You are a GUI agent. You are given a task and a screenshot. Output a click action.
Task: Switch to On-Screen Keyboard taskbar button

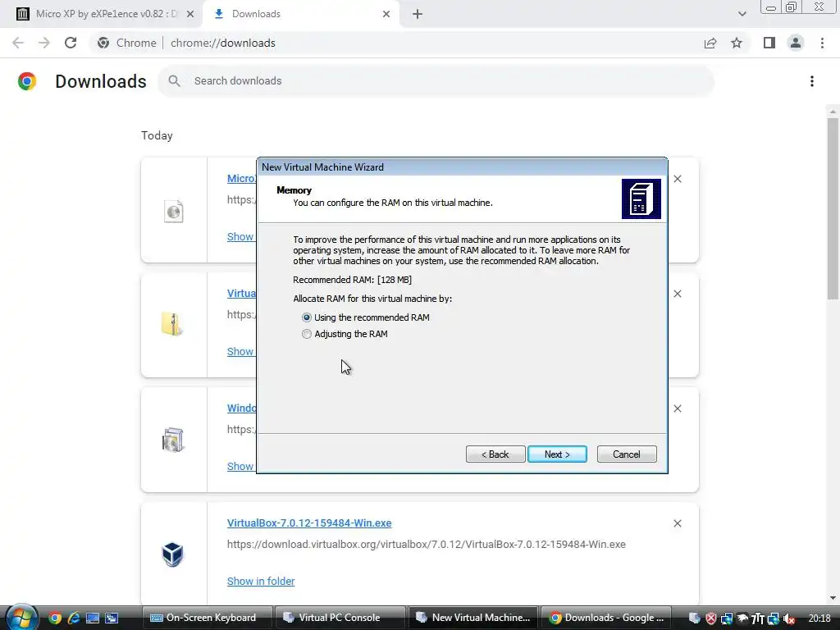point(208,618)
